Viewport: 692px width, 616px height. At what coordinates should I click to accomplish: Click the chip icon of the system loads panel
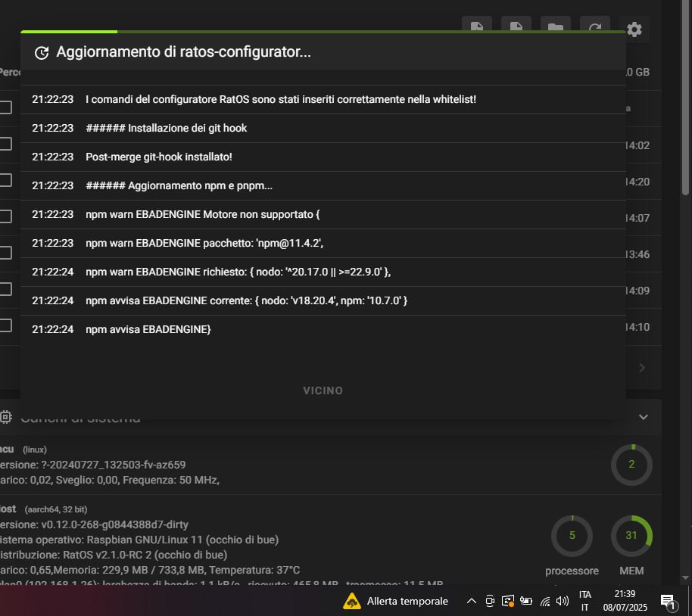(5, 416)
